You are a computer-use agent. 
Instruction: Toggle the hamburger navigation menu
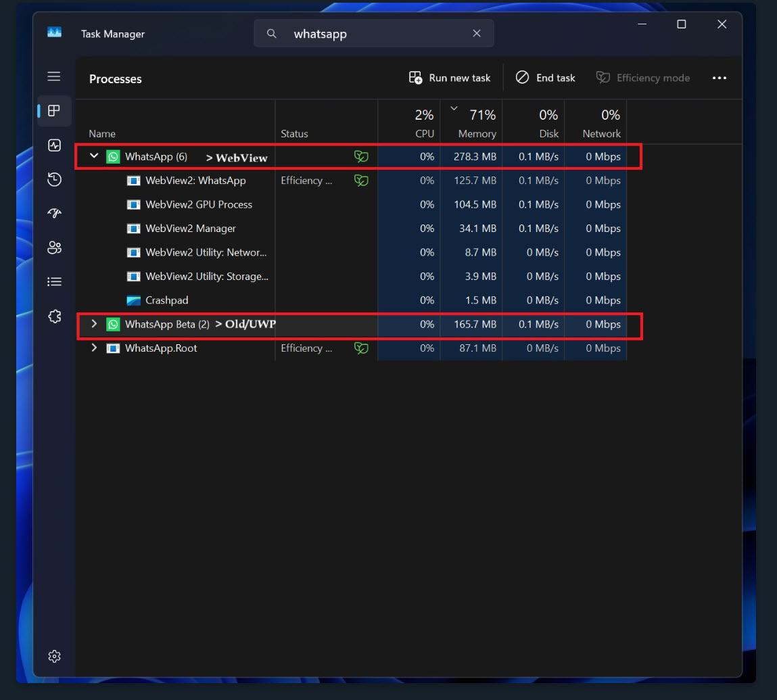point(54,76)
